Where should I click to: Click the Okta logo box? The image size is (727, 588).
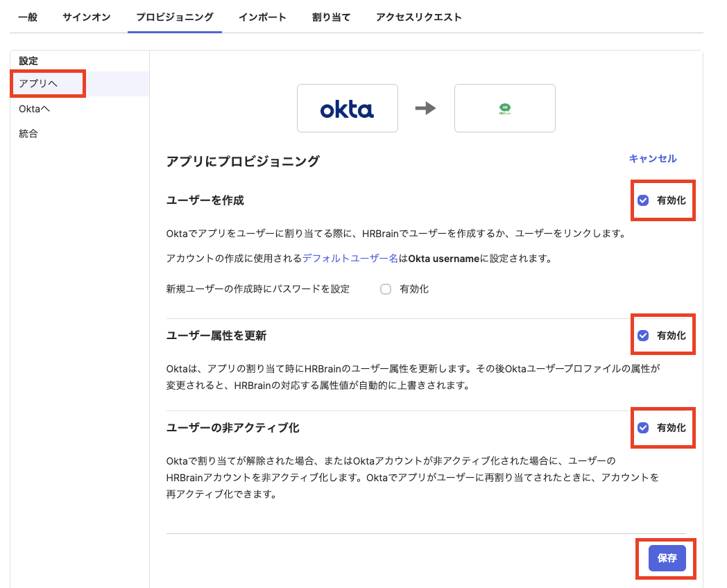click(x=347, y=108)
